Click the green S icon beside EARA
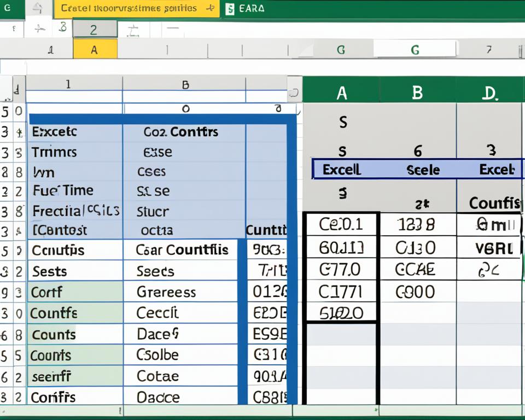The image size is (525, 420). coord(230,9)
